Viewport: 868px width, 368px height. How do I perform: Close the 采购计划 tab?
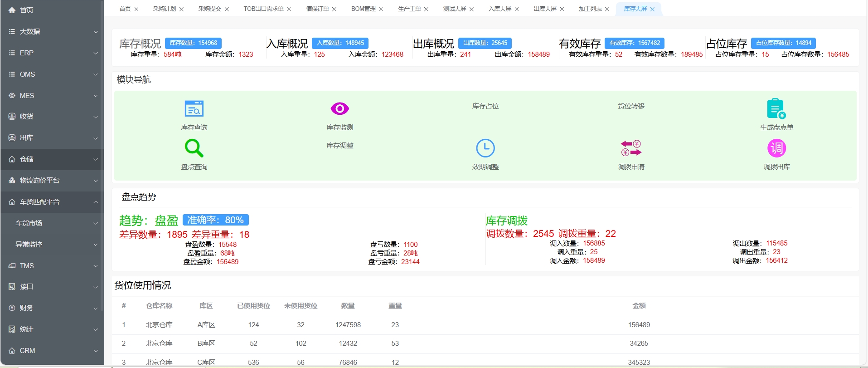click(181, 9)
